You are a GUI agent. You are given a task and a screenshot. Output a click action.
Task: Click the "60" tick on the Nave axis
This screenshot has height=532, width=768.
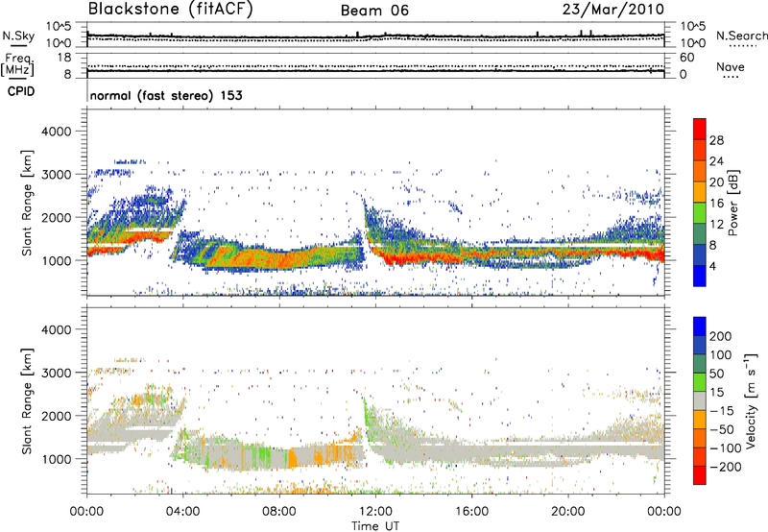point(687,58)
